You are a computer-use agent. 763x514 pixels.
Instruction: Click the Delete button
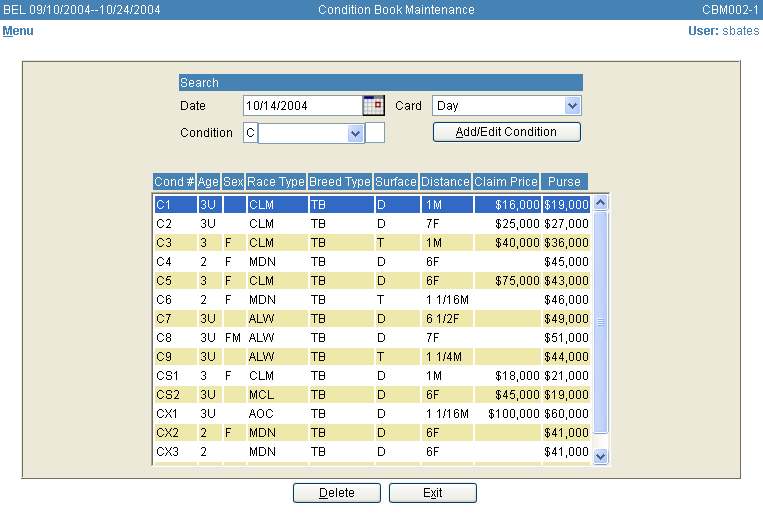337,493
